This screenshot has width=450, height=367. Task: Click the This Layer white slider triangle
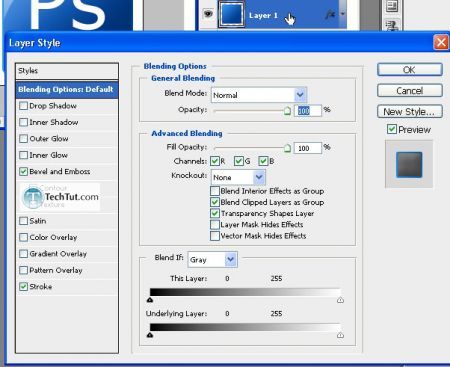tap(340, 300)
